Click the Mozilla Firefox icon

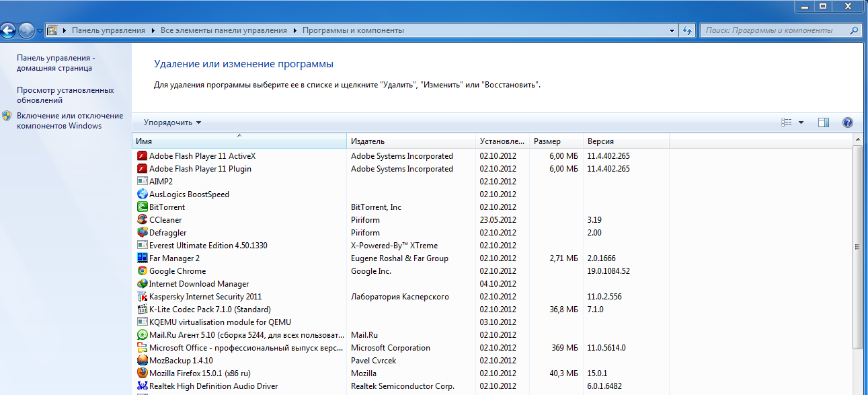coord(142,373)
